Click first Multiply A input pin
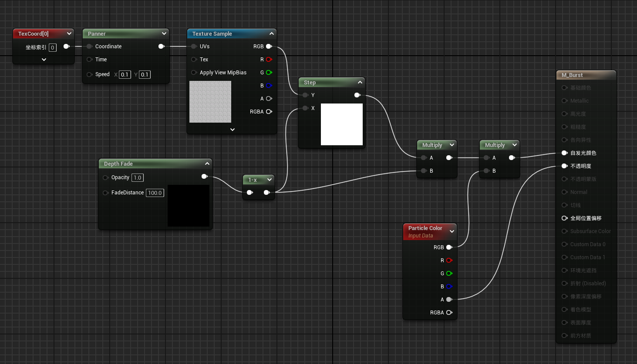This screenshot has width=637, height=364. 424,158
